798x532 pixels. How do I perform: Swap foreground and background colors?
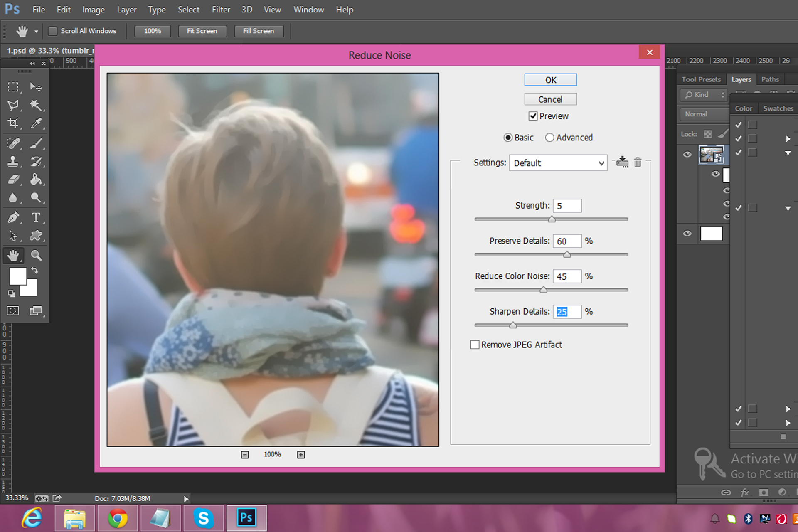[x=35, y=270]
